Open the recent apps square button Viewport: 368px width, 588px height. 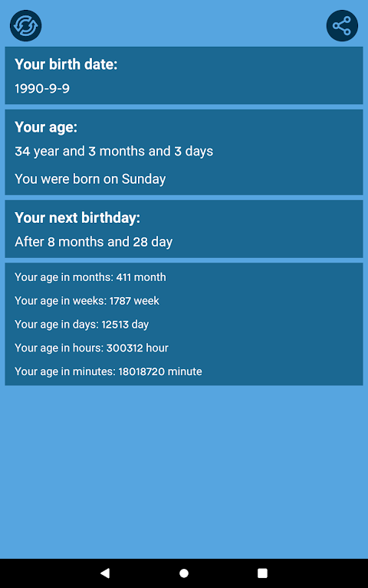[x=262, y=573]
